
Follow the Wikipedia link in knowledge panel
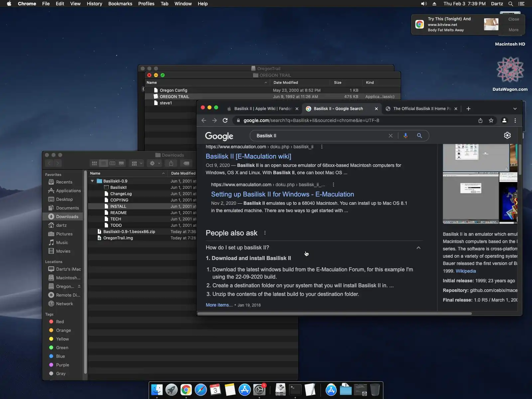coord(466,271)
